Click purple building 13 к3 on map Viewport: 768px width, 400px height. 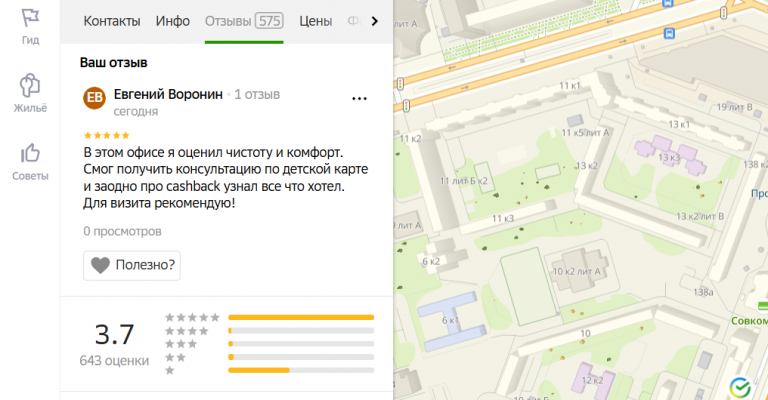[669, 157]
